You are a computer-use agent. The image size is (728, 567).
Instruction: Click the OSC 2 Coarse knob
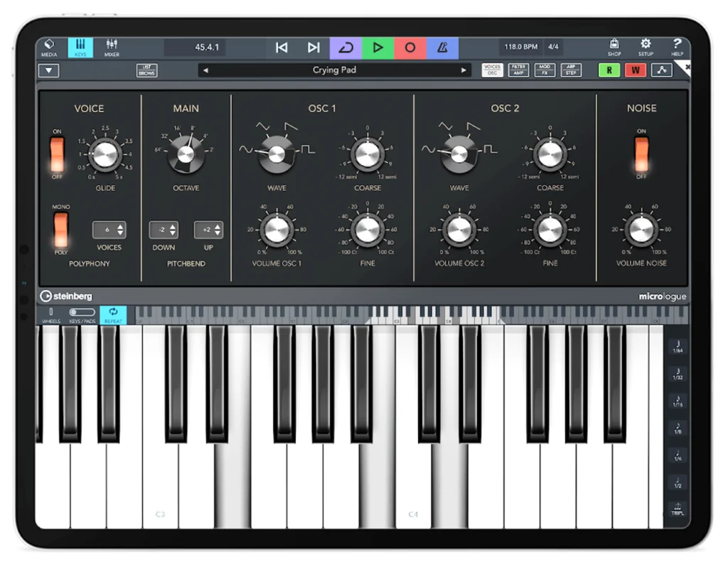[x=550, y=154]
